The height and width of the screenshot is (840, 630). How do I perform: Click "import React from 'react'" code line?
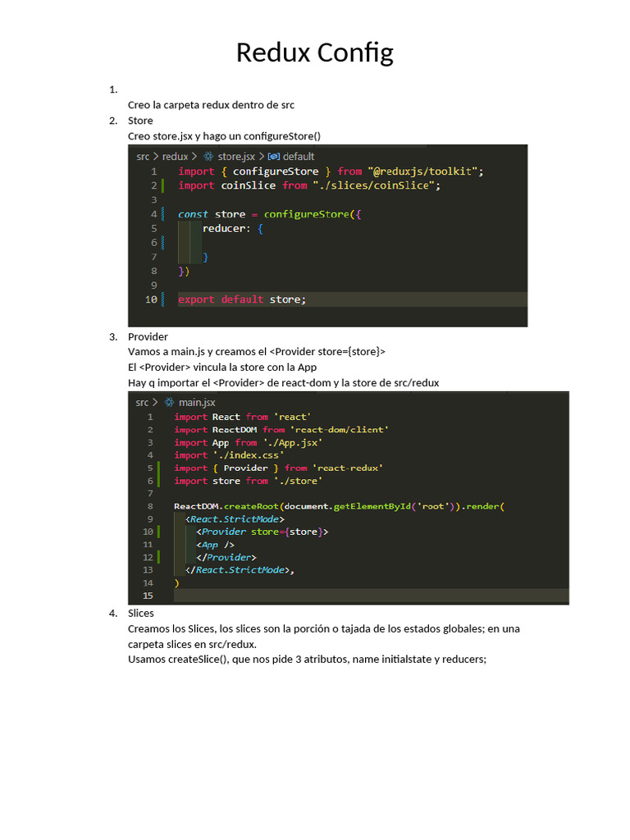(242, 417)
